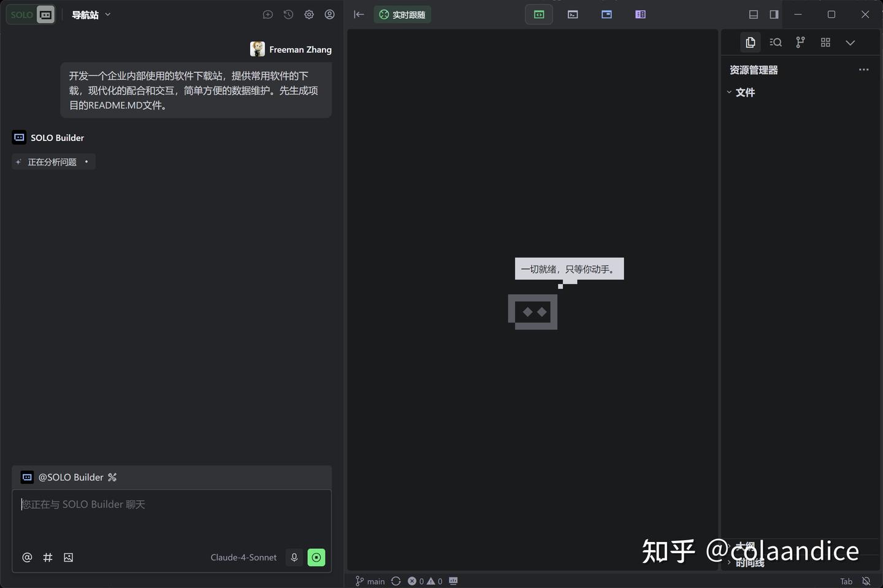The height and width of the screenshot is (588, 883).
Task: Toggle the secondary sidebar layout icon
Action: coord(773,14)
